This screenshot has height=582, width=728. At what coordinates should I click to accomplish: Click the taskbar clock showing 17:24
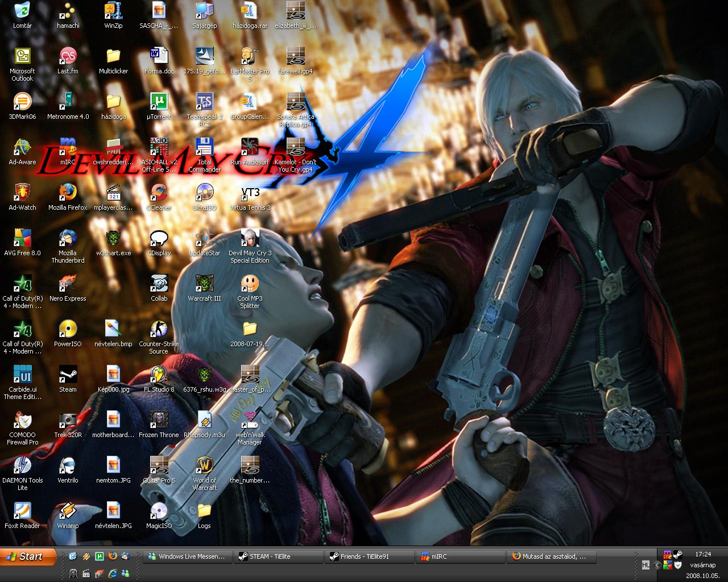point(703,554)
